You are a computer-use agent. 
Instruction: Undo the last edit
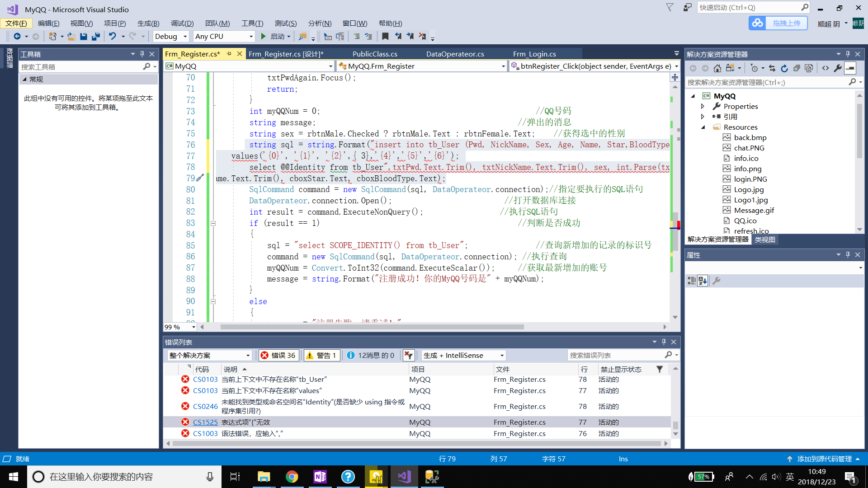[x=113, y=37]
